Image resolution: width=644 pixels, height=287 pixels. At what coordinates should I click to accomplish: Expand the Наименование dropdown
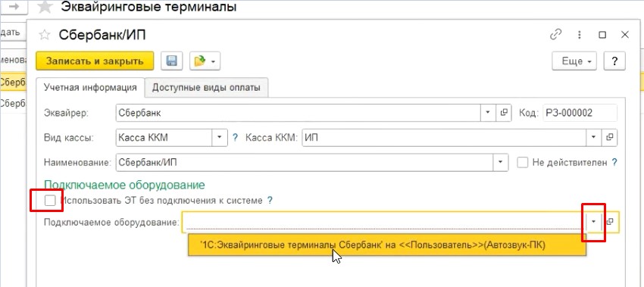pos(501,162)
